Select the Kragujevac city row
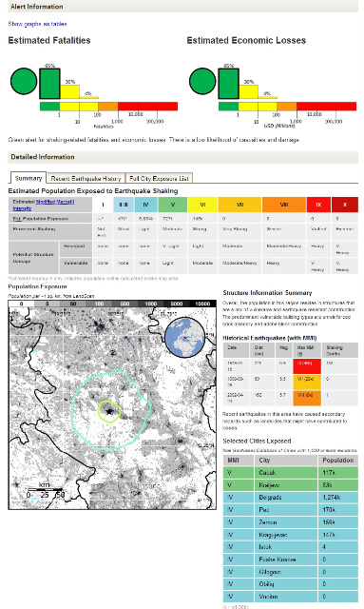The height and width of the screenshot is (609, 364). coord(290,535)
